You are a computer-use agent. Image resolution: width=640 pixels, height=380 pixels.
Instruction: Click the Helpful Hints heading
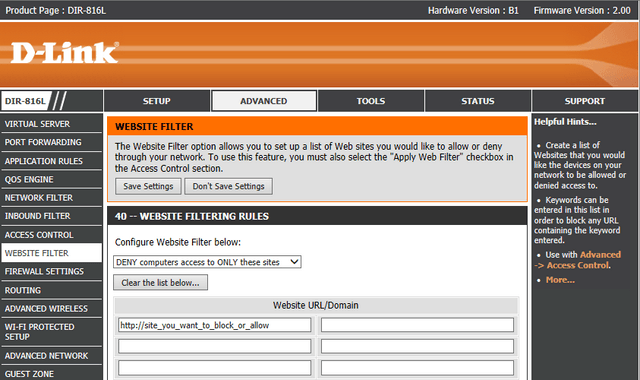(x=565, y=122)
